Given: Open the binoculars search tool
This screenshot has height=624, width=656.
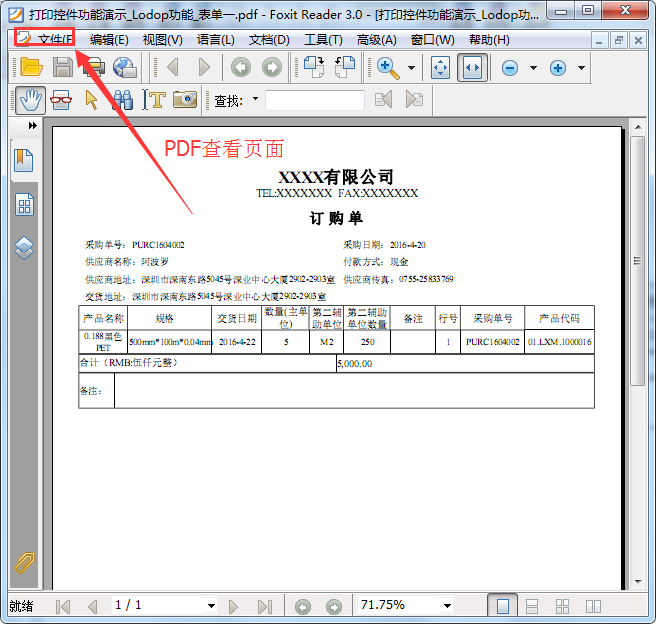Looking at the screenshot, I should (123, 99).
